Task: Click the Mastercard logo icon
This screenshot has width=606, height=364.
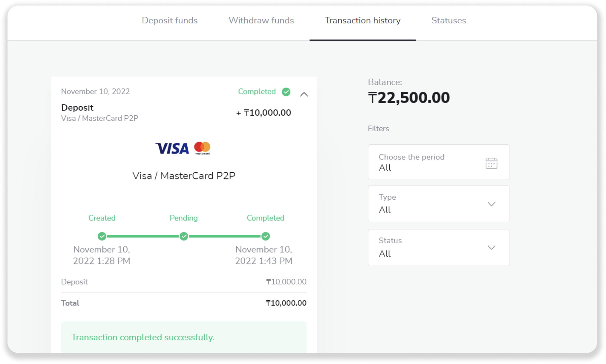Action: (x=202, y=148)
